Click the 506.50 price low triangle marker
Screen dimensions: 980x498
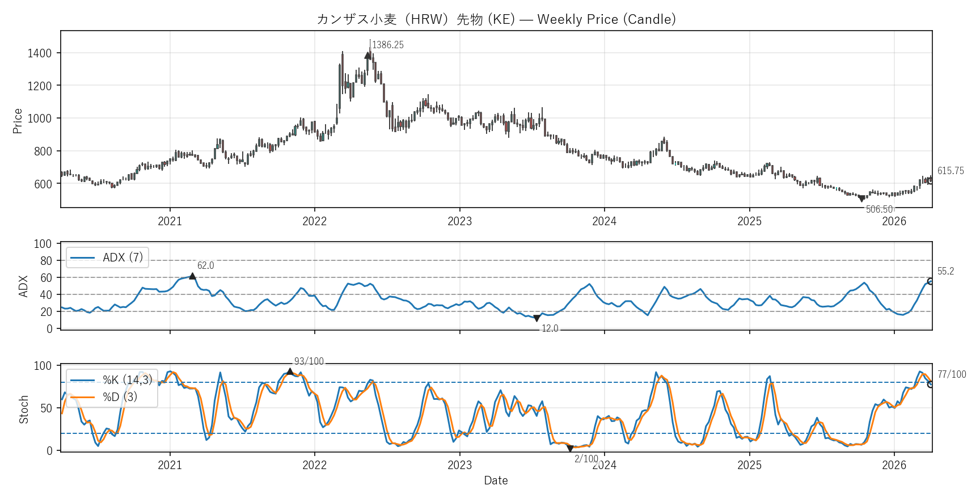tap(861, 199)
